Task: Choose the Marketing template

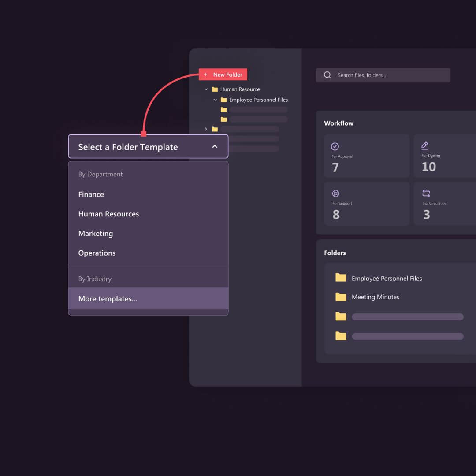Action: click(96, 233)
